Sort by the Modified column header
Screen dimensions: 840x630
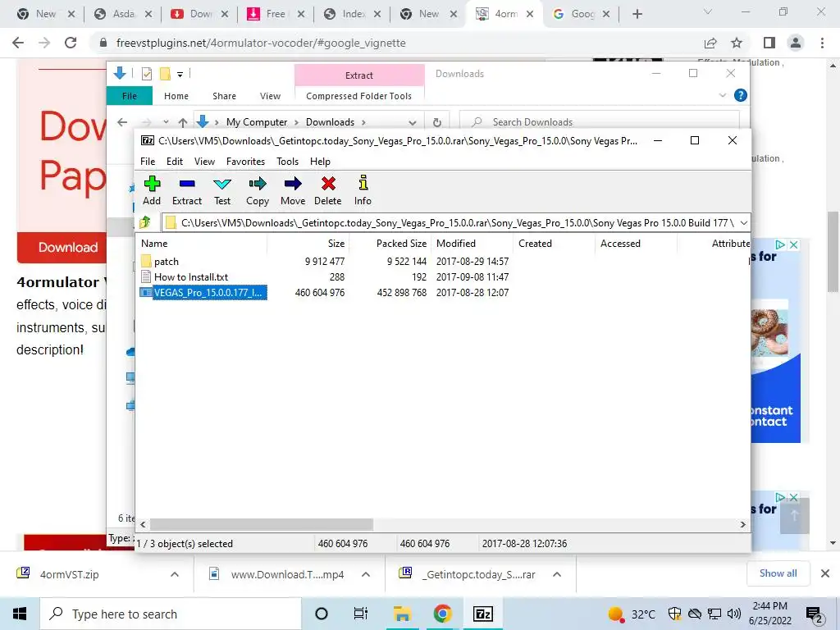pos(456,243)
